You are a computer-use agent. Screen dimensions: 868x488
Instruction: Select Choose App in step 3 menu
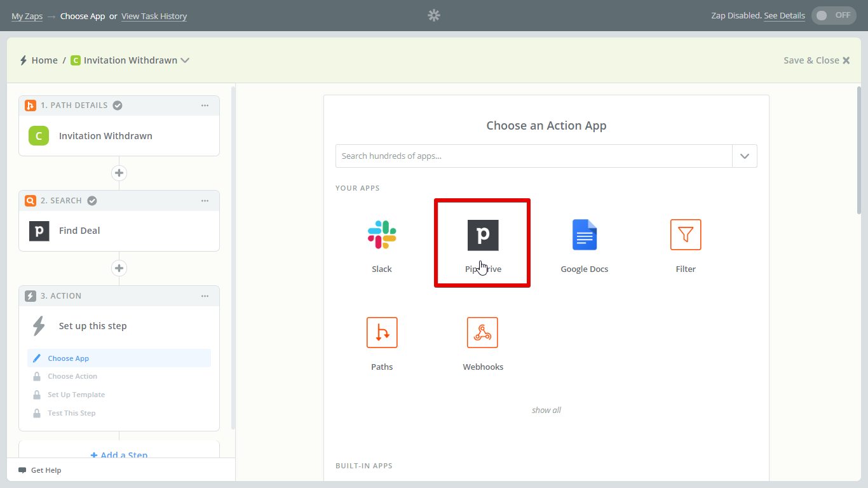(119, 358)
